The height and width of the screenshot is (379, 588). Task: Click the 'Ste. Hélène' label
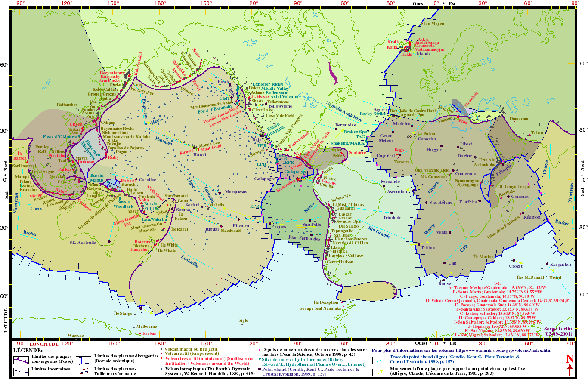click(441, 202)
